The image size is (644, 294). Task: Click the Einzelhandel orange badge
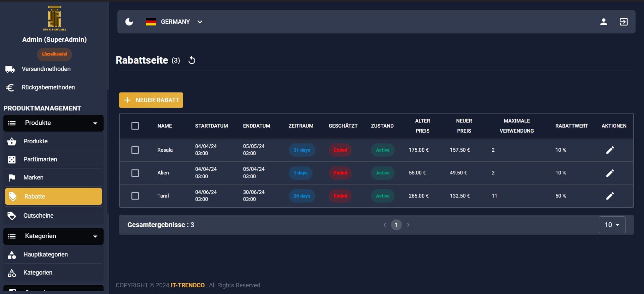(54, 54)
